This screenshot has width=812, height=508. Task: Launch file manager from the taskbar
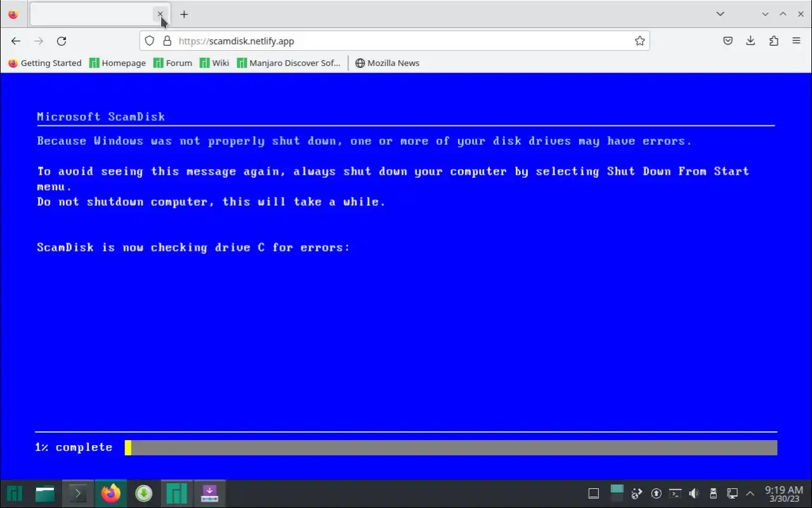point(45,493)
